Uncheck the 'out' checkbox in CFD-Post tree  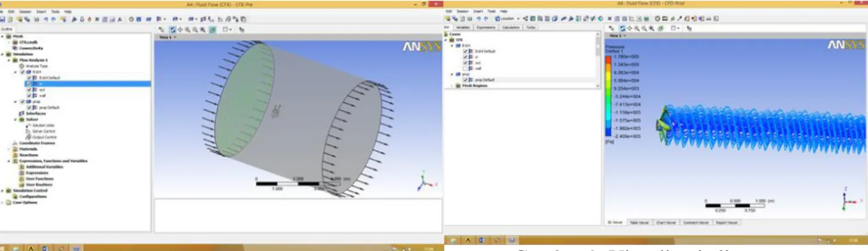[x=465, y=63]
